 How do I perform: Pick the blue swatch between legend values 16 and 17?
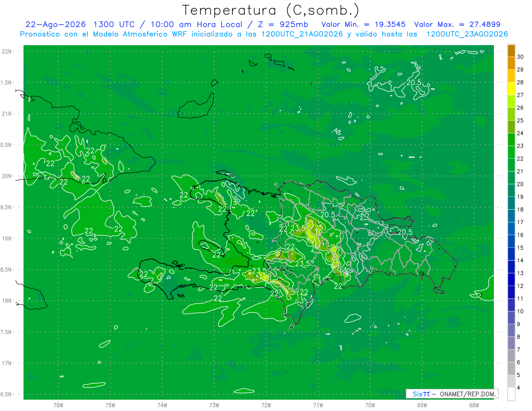pyautogui.click(x=511, y=229)
